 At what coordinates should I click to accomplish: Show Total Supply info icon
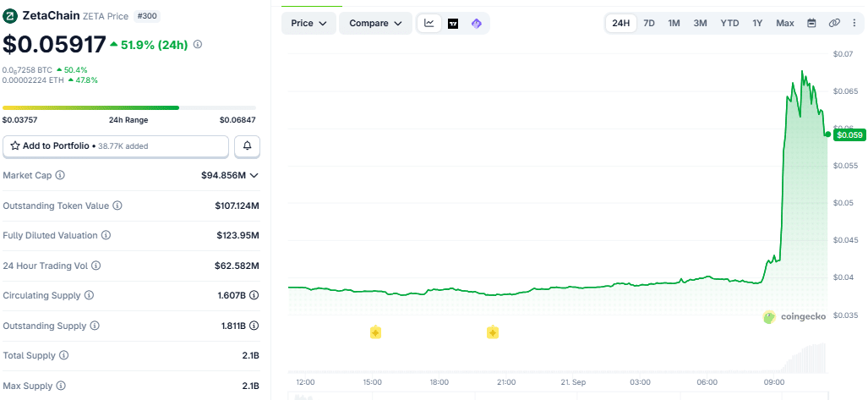coord(63,356)
